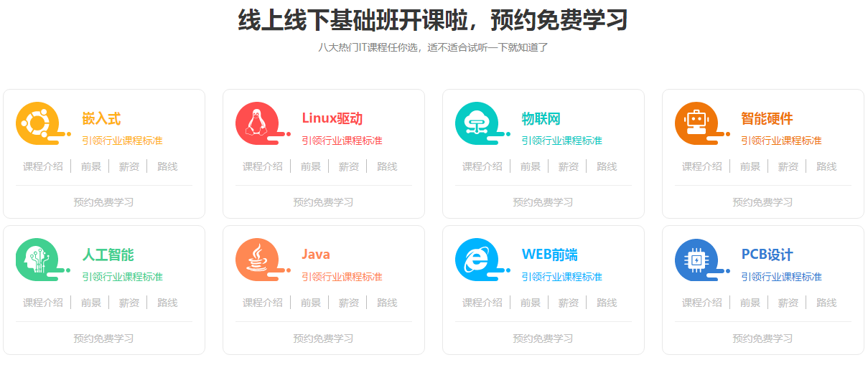Screen dimensions: 868x365
Task: View 课程介绍 for Linux驱动
Action: pyautogui.click(x=263, y=166)
